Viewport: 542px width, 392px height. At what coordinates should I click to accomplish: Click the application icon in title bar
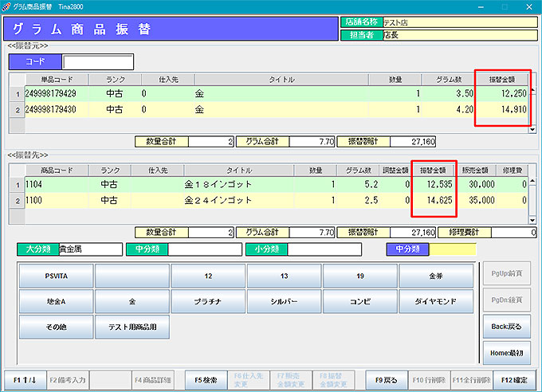(x=6, y=6)
